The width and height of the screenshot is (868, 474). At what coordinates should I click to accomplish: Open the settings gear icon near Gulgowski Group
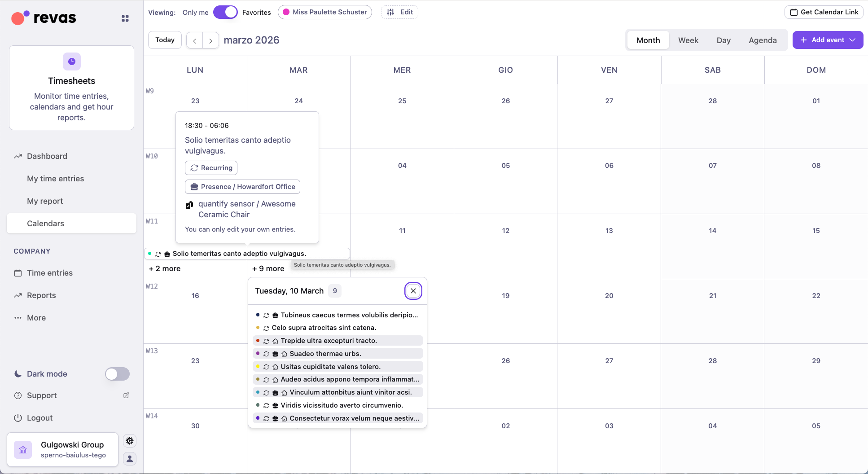coord(130,441)
